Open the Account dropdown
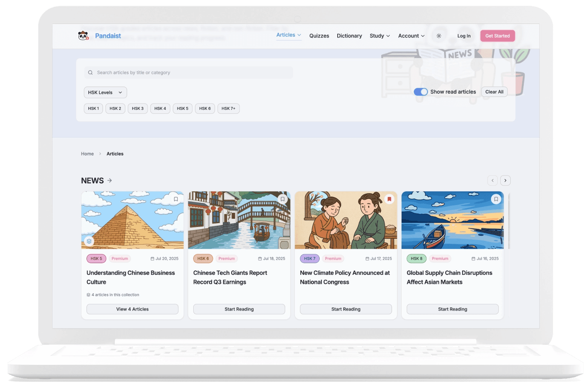 [x=411, y=36]
